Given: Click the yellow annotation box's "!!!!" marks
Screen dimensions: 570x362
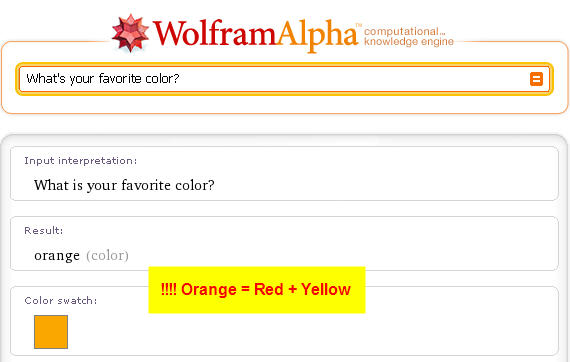Looking at the screenshot, I should [169, 290].
